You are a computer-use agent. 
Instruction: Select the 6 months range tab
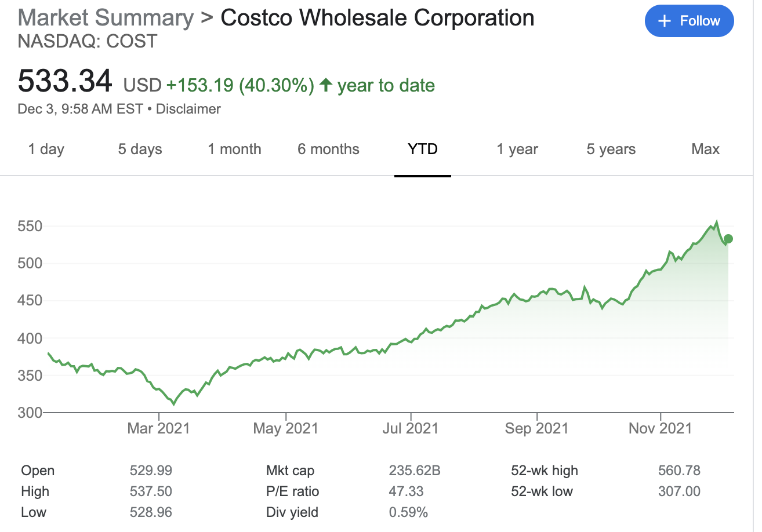328,149
